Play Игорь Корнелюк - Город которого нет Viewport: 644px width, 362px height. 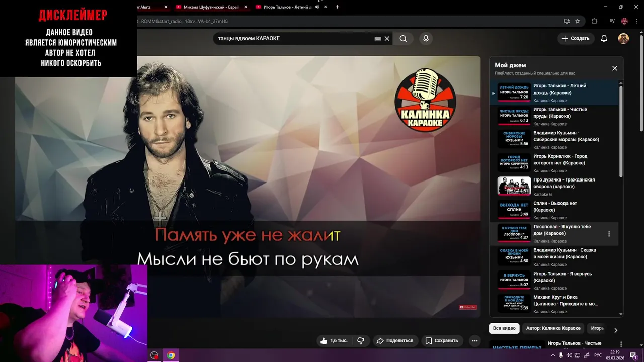pos(553,163)
